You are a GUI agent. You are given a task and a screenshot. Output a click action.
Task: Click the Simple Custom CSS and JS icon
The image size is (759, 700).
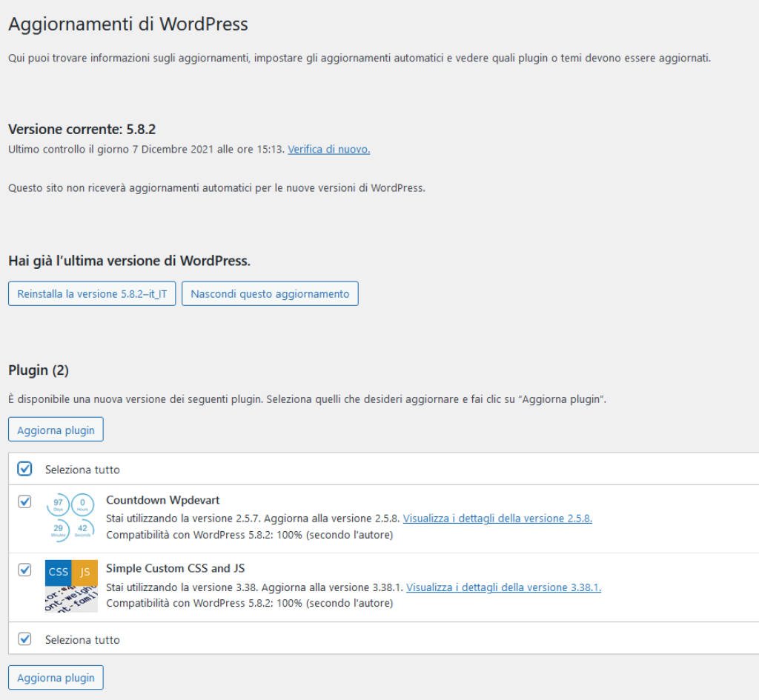click(71, 586)
